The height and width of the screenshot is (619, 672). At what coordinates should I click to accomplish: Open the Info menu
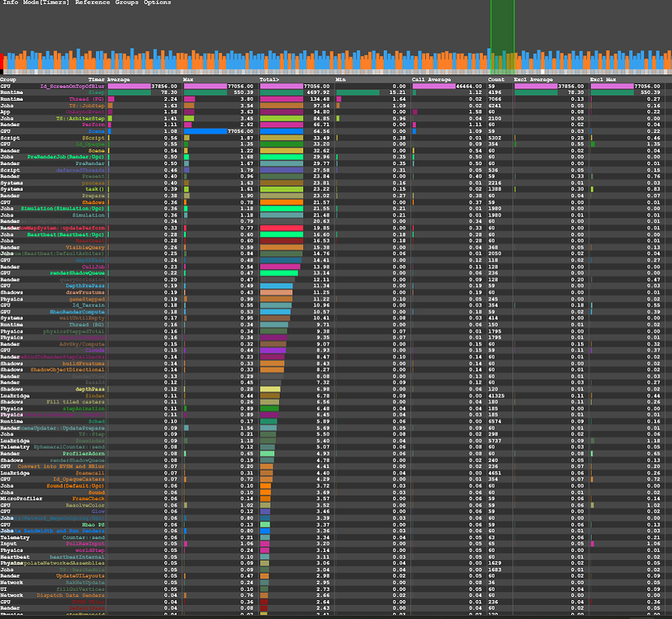(x=10, y=2)
